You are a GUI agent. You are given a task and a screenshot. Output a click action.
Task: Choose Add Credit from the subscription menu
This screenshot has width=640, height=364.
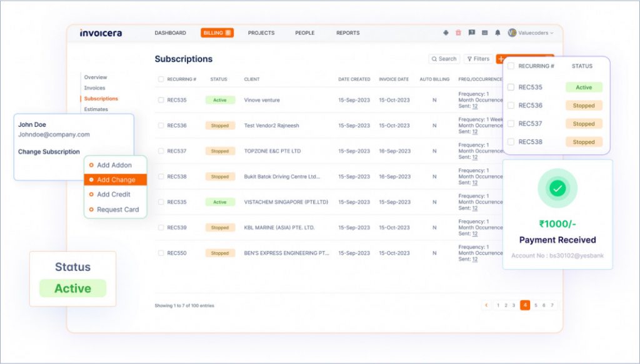(113, 194)
